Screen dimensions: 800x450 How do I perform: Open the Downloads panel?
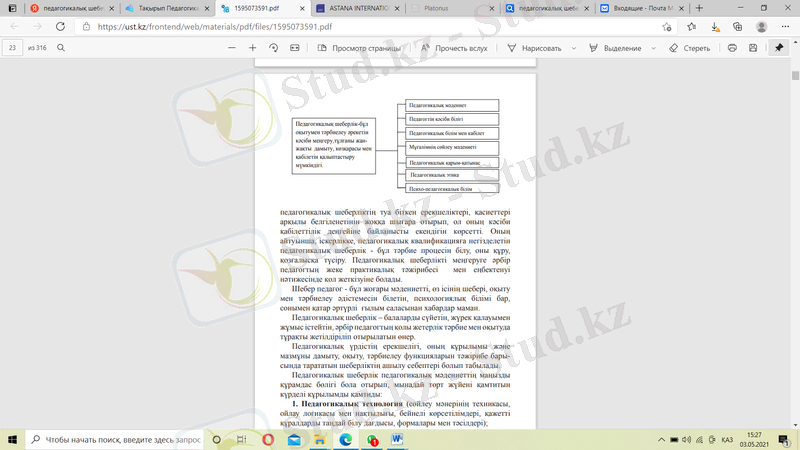tap(715, 27)
